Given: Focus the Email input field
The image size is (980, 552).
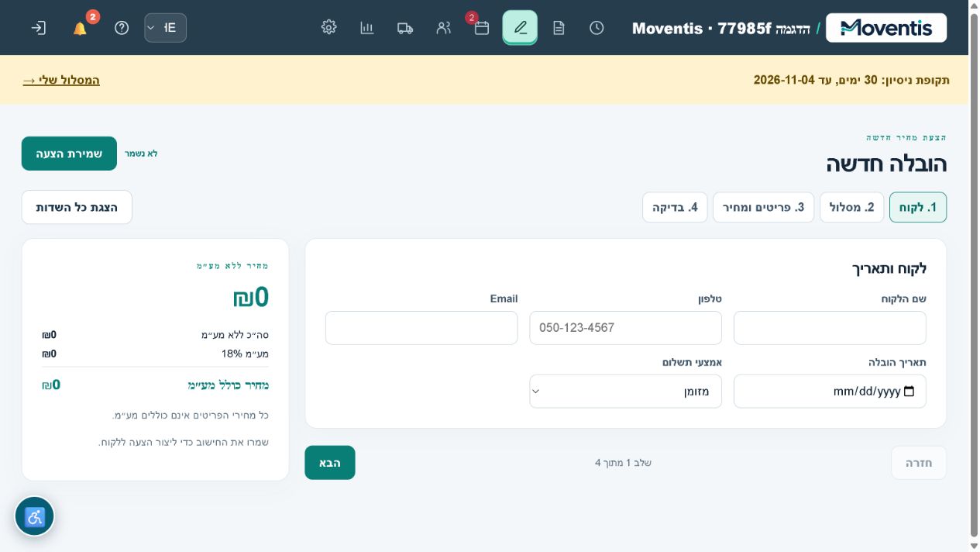Looking at the screenshot, I should (421, 328).
